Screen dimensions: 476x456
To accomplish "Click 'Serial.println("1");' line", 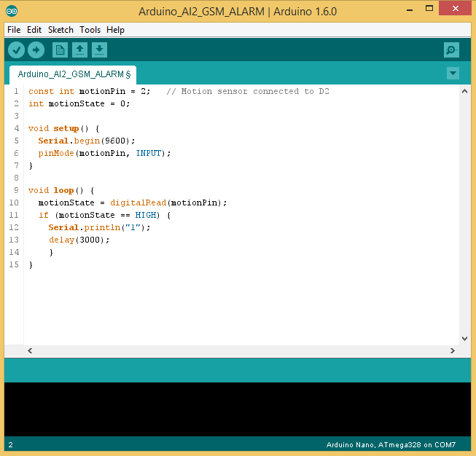I will (x=99, y=227).
